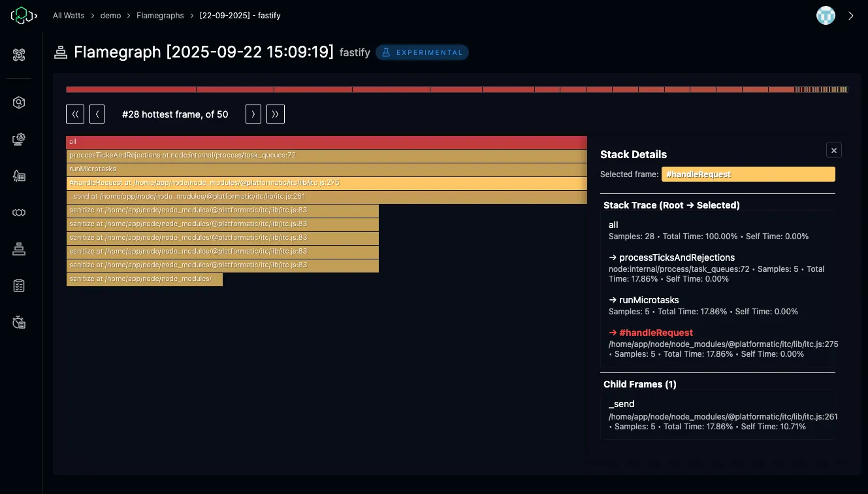Click the user avatar in top-right
The image size is (868, 494).
826,16
